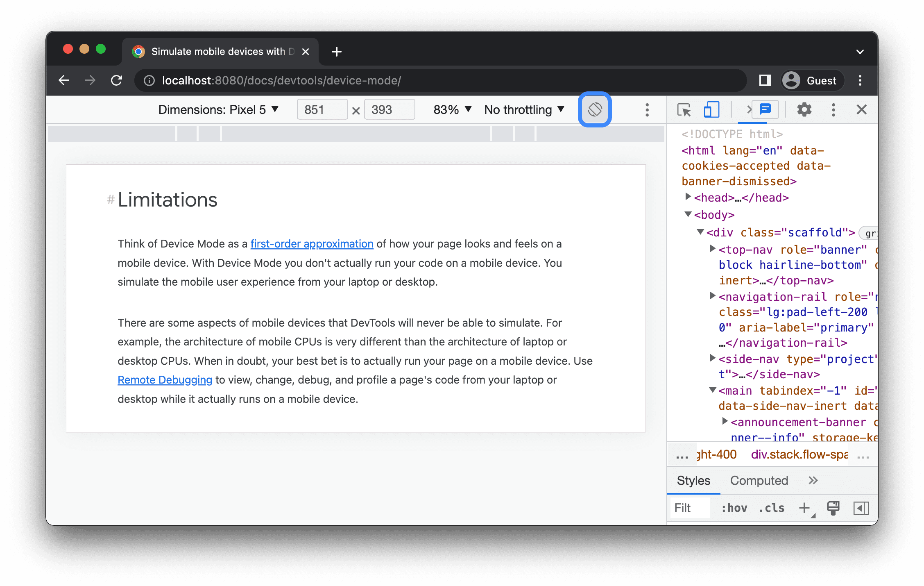This screenshot has height=586, width=924.
Task: Enable the add new style rule button
Action: coord(806,507)
